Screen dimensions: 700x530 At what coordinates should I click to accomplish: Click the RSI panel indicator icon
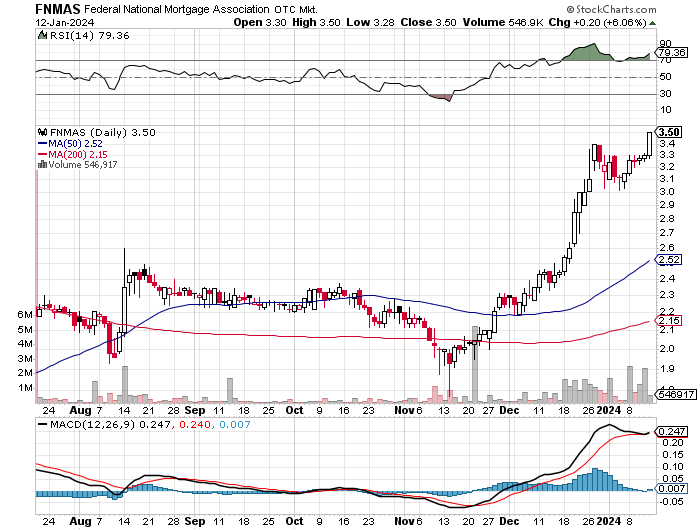click(42, 35)
